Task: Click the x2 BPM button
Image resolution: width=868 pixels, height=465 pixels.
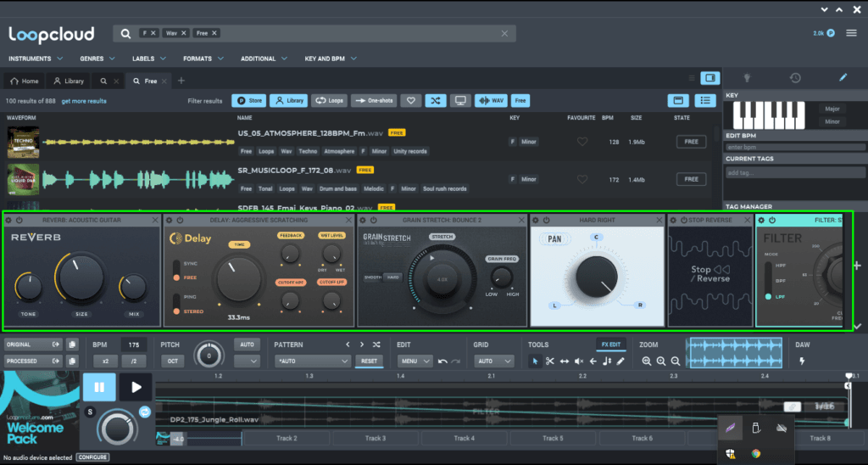Action: coord(105,361)
